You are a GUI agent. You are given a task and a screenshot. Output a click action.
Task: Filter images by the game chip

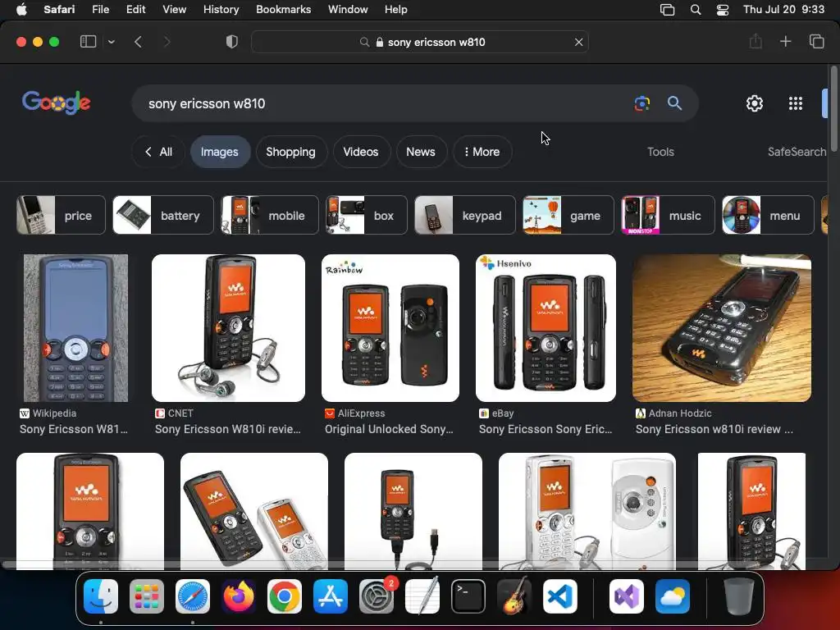tap(568, 216)
